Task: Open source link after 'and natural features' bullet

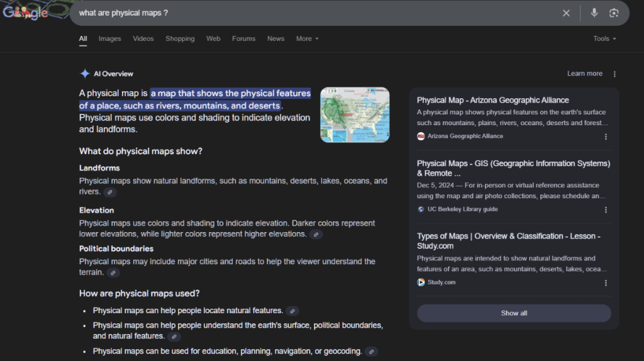Action: point(174,336)
